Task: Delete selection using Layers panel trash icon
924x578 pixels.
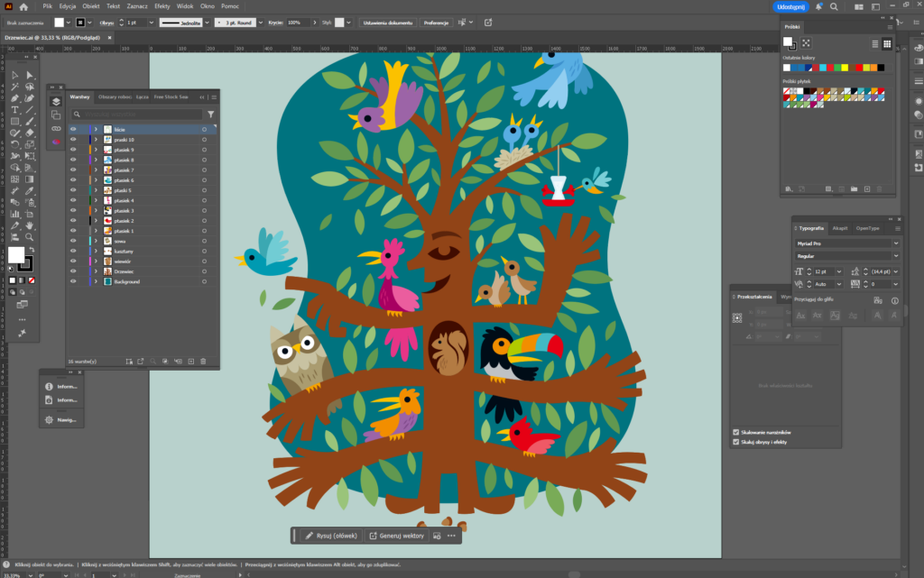Action: click(x=203, y=361)
